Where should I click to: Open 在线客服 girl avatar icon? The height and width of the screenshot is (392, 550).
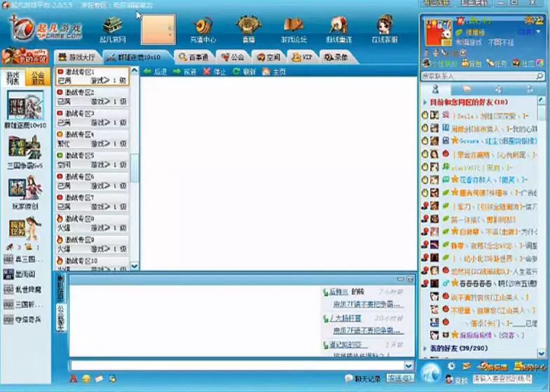[x=385, y=25]
